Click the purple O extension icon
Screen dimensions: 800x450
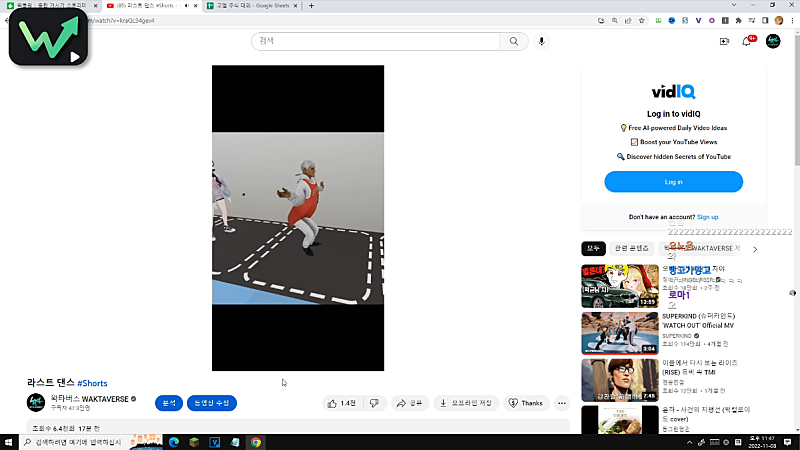pyautogui.click(x=712, y=20)
